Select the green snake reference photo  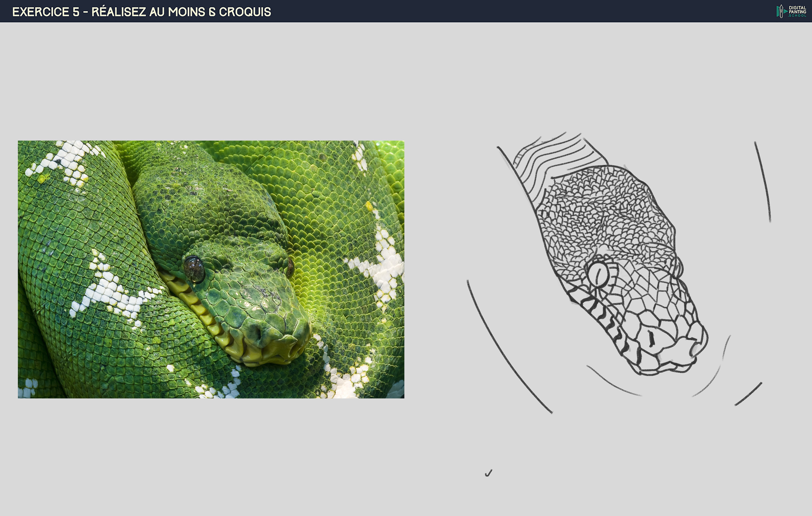(211, 269)
